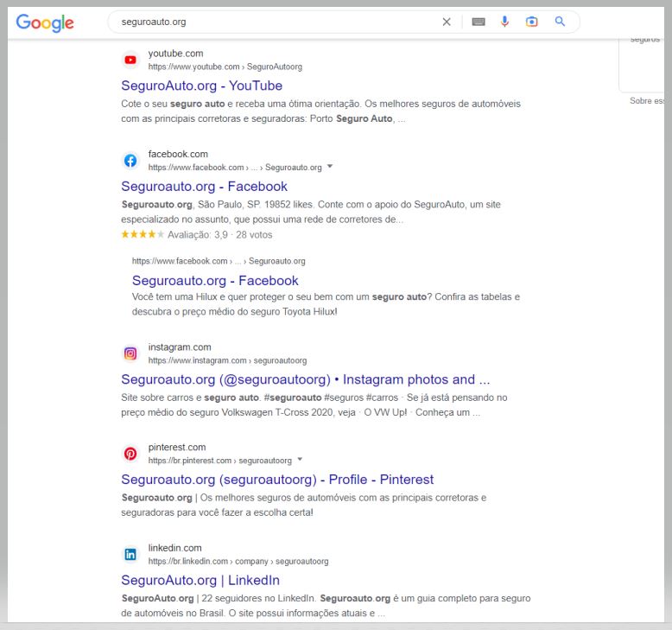Open the indented Seguroauto.org - Facebook sub-result
The width and height of the screenshot is (672, 630).
point(215,281)
